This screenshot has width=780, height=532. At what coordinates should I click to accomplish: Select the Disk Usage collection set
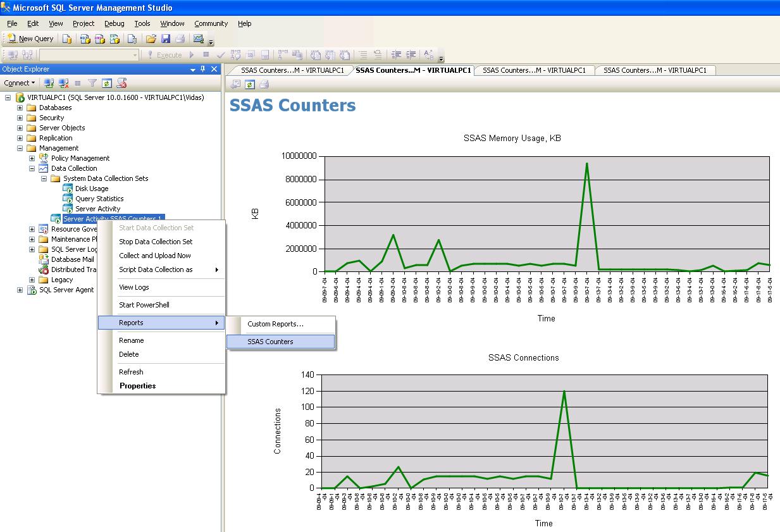click(x=91, y=189)
